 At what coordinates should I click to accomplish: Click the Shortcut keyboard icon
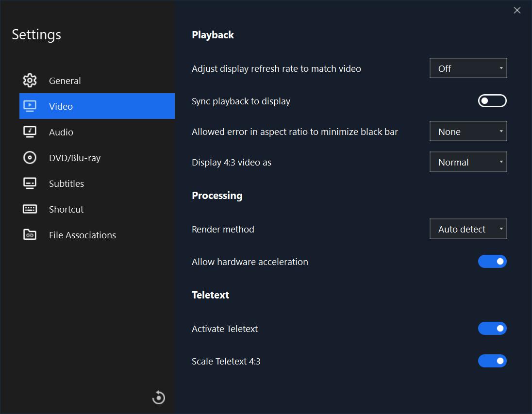[x=30, y=209]
